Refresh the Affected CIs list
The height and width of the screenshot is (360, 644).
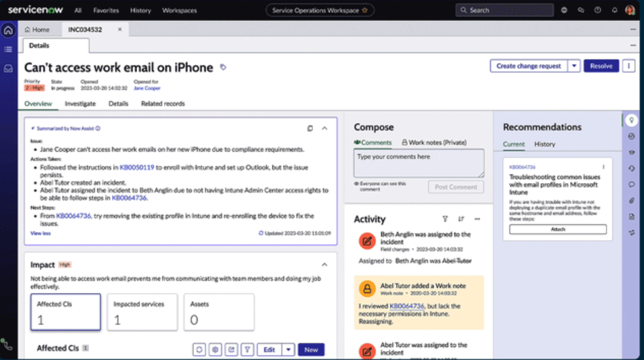point(200,350)
